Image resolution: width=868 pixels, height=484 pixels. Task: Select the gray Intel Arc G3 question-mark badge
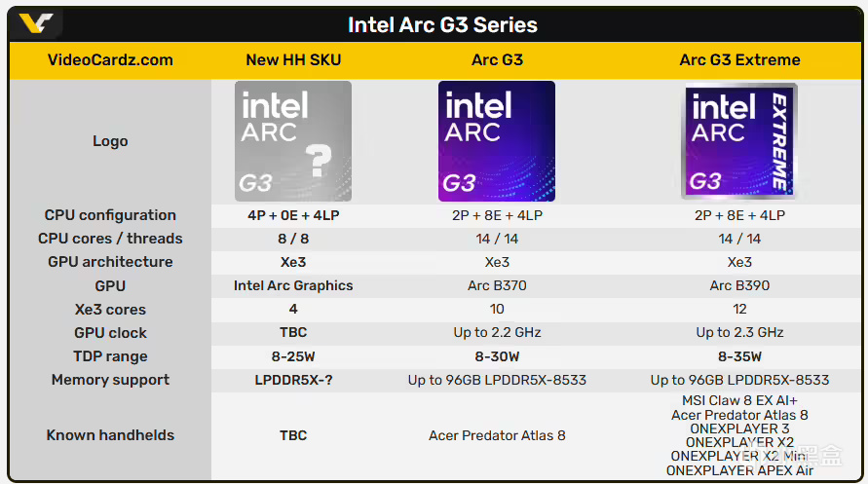[x=293, y=141]
